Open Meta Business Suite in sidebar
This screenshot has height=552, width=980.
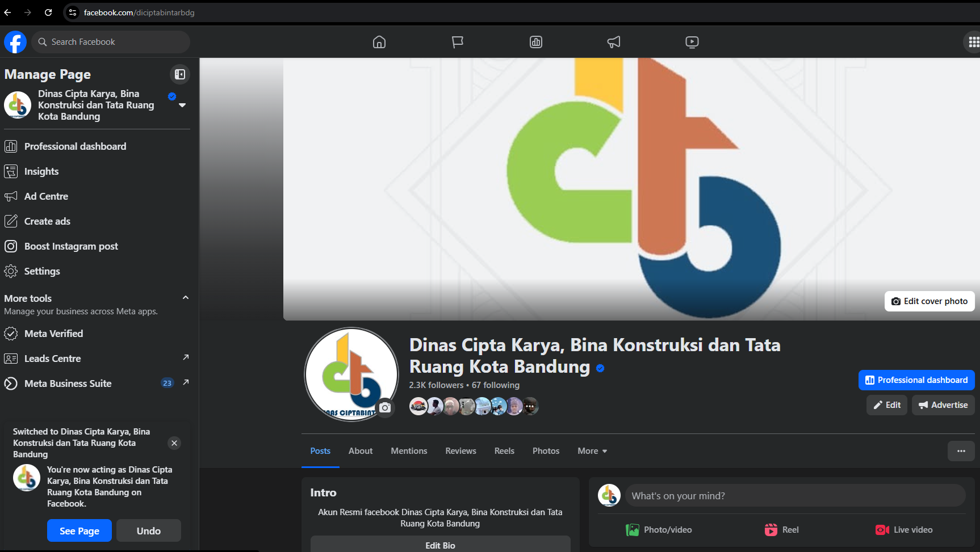(97, 384)
